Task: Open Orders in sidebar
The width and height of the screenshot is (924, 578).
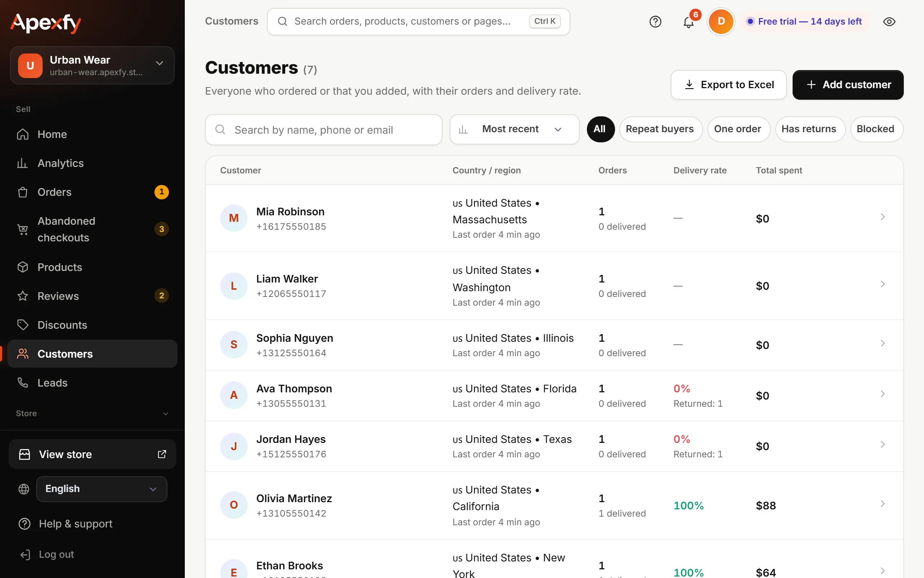Action: tap(92, 192)
